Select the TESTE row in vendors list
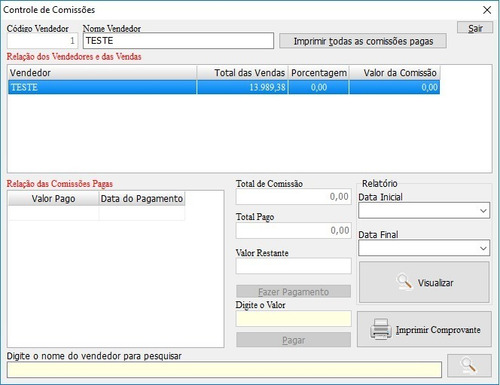The height and width of the screenshot is (385, 500). 224,87
